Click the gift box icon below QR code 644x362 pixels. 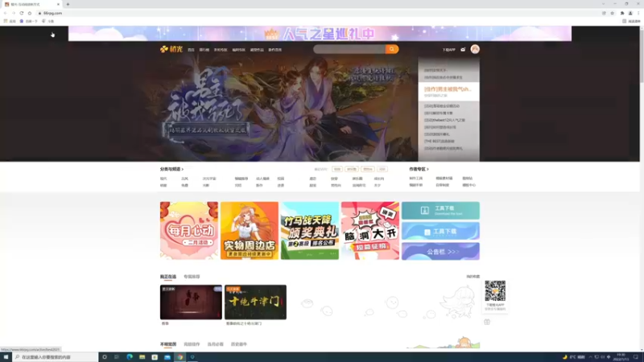487,323
